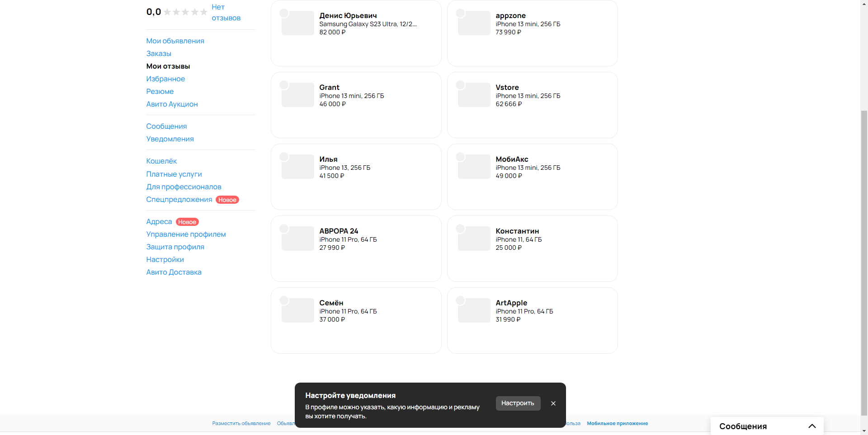Viewport: 868px width, 435px height.
Task: Go to Платные услуги
Action: pos(174,174)
